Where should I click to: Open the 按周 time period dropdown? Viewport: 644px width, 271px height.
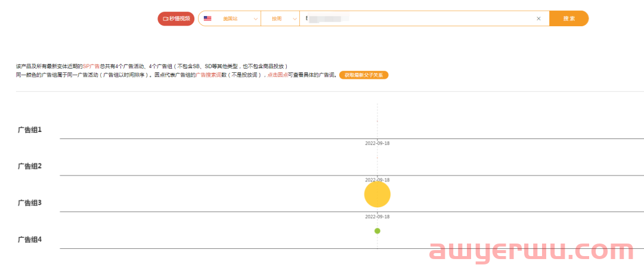[280, 19]
